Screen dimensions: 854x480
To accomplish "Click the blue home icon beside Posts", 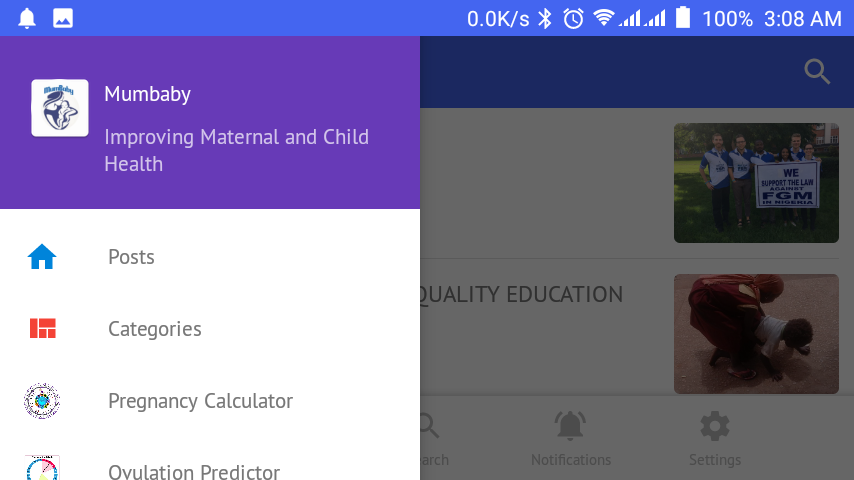I will [x=42, y=257].
